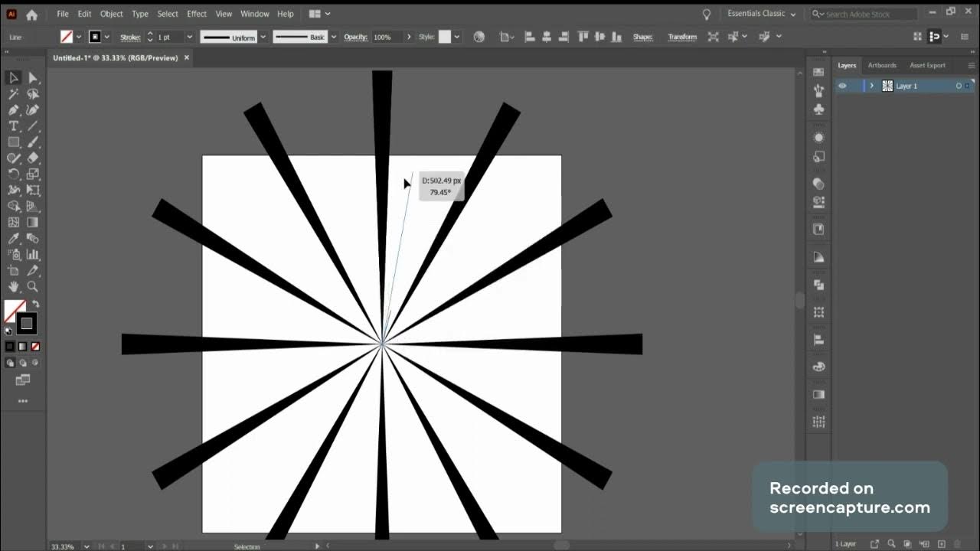Switch to Artboards panel tab
Image resolution: width=980 pixels, height=551 pixels.
(882, 65)
